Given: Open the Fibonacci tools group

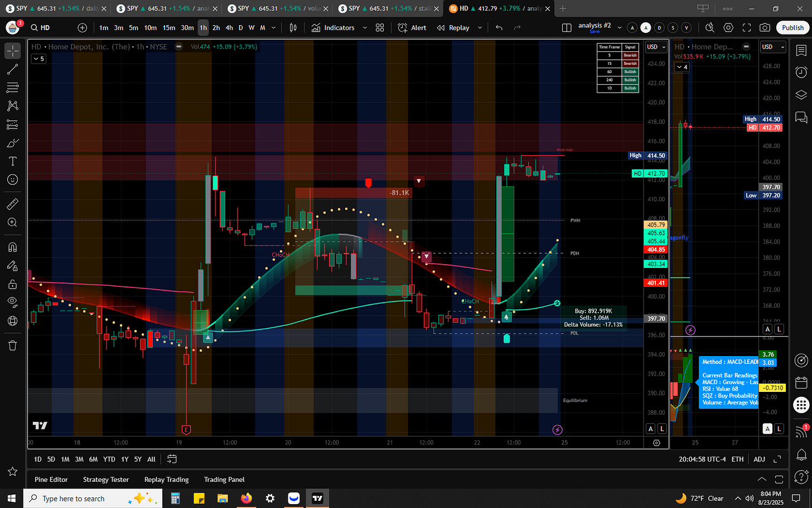Looking at the screenshot, I should (12, 88).
